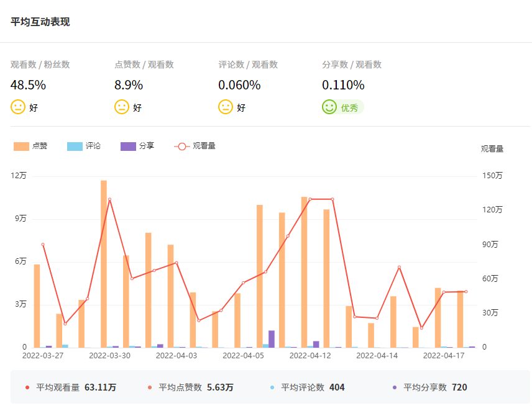Click the 观看量 line marker icon in legend

[x=181, y=147]
